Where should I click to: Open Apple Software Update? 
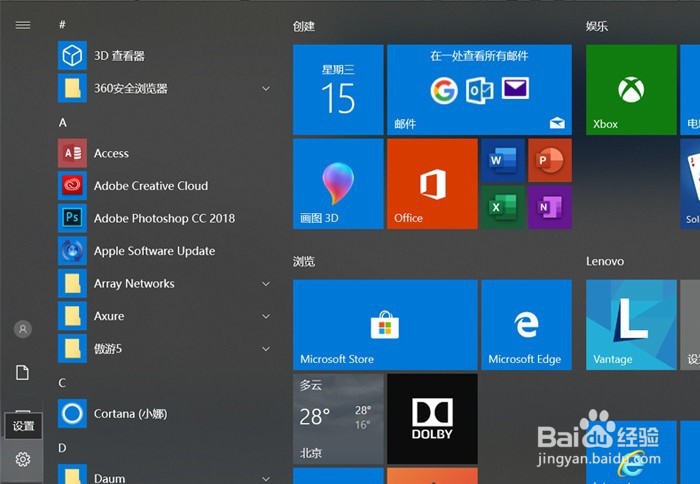tap(165, 251)
